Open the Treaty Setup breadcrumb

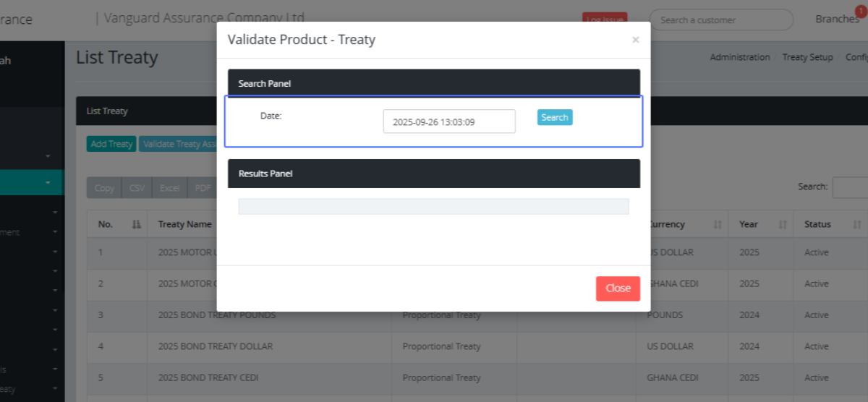807,57
